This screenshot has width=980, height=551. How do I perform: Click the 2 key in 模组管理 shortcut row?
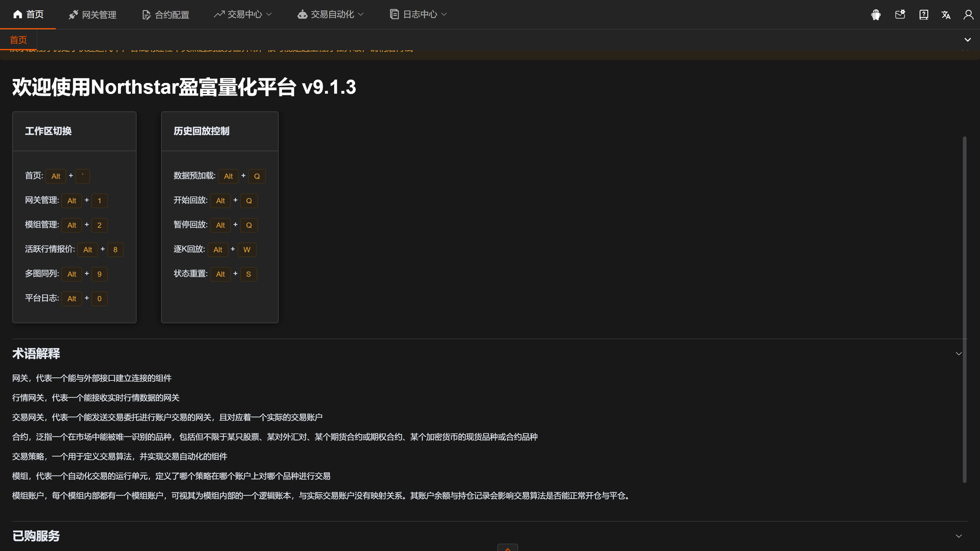[x=99, y=225]
